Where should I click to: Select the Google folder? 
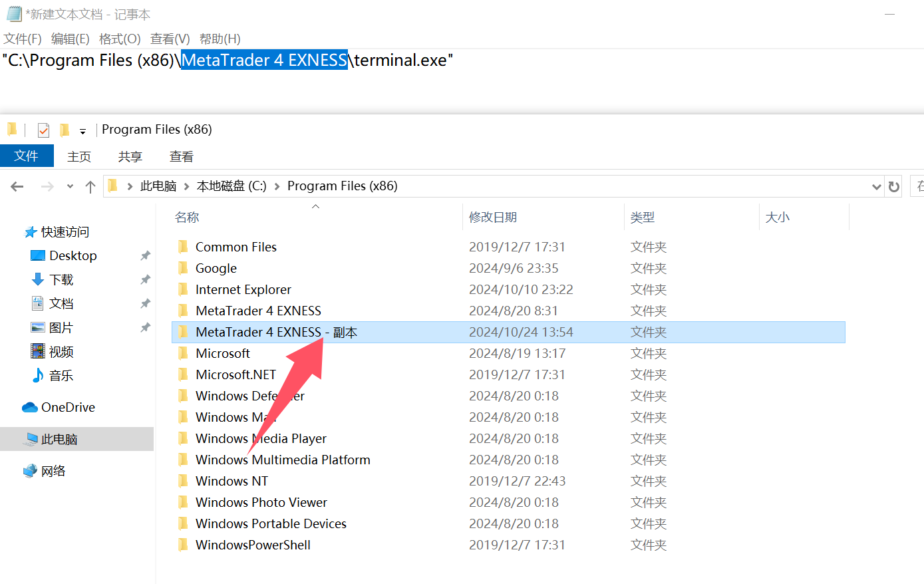pyautogui.click(x=216, y=268)
